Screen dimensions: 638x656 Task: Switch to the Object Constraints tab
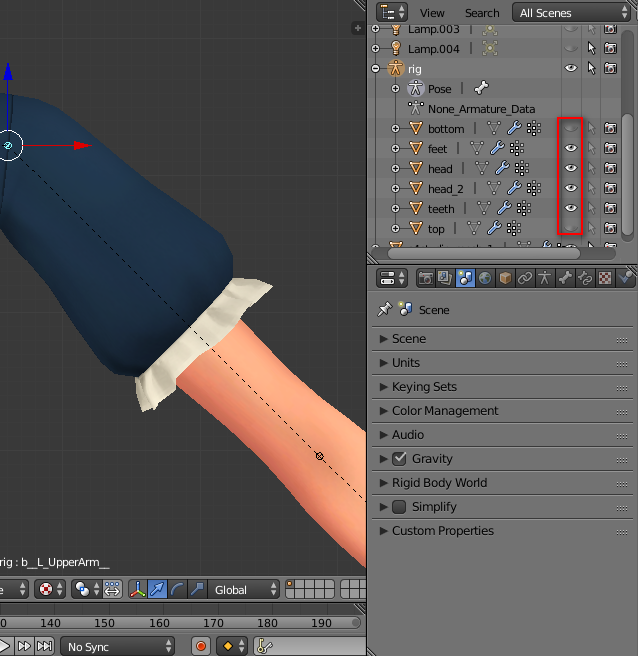point(525,278)
